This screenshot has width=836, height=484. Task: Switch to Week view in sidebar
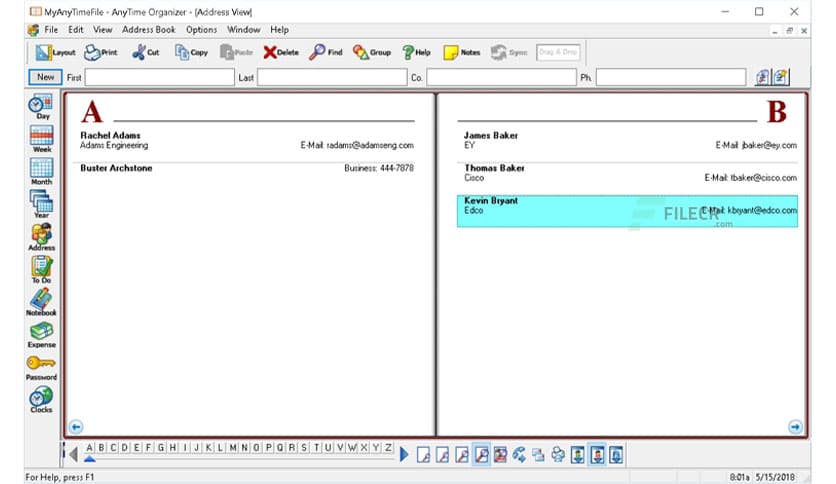point(42,139)
